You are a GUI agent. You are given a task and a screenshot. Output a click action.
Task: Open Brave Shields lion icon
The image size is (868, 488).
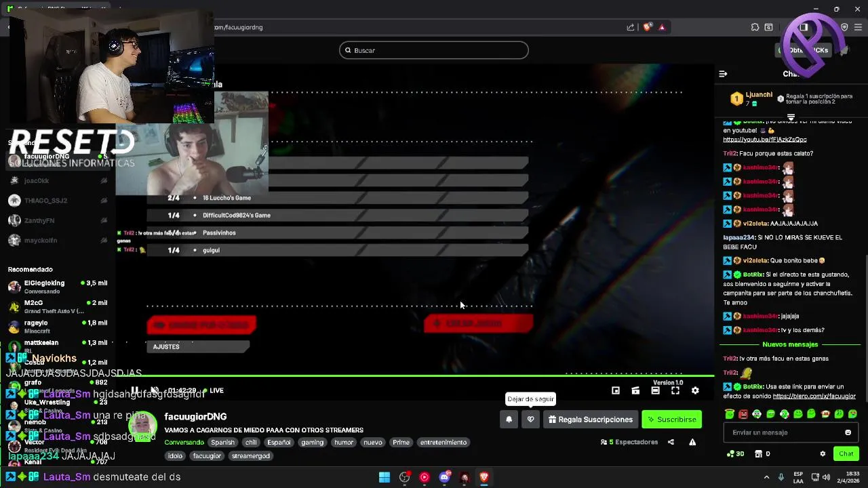coord(647,27)
